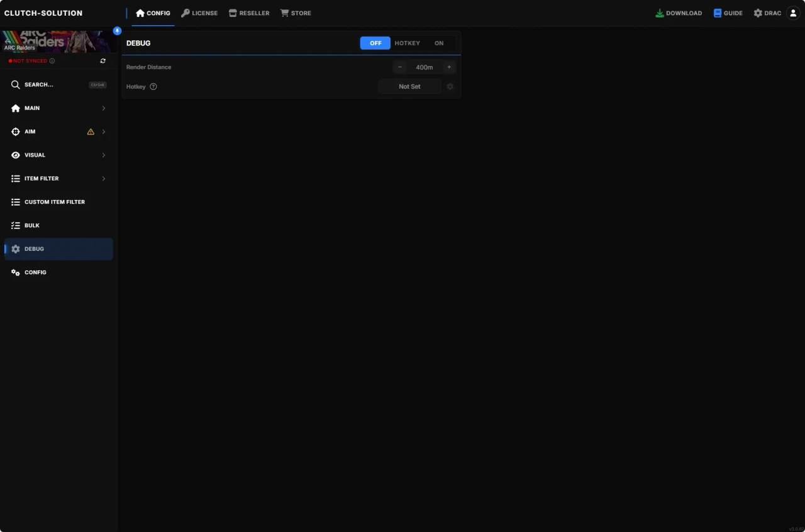Click the Config double-gear icon in sidebar

click(16, 272)
